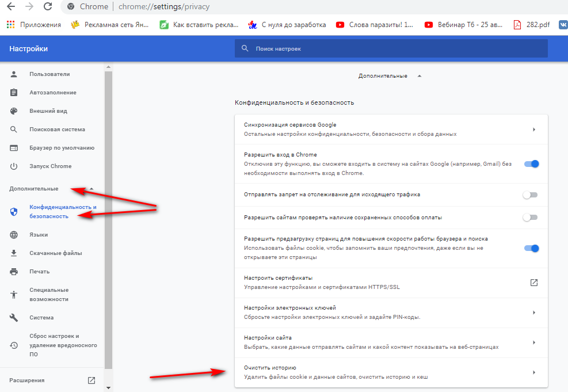This screenshot has height=392, width=568.
Task: Click the download icon for Скачанные файлы
Action: (x=14, y=253)
